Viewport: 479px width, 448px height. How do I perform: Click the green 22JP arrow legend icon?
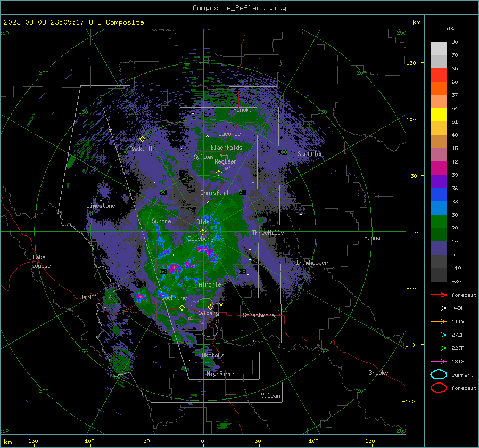(439, 348)
